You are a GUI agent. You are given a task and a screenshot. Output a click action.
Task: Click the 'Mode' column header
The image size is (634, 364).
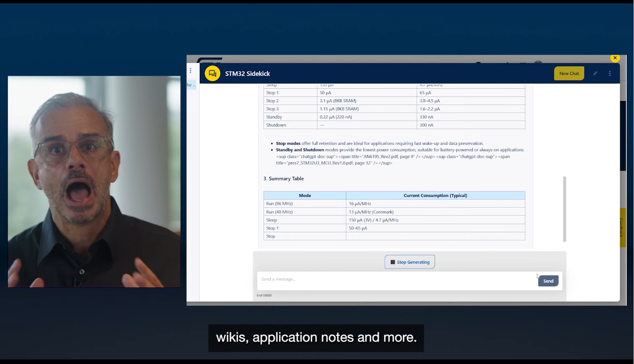point(305,196)
